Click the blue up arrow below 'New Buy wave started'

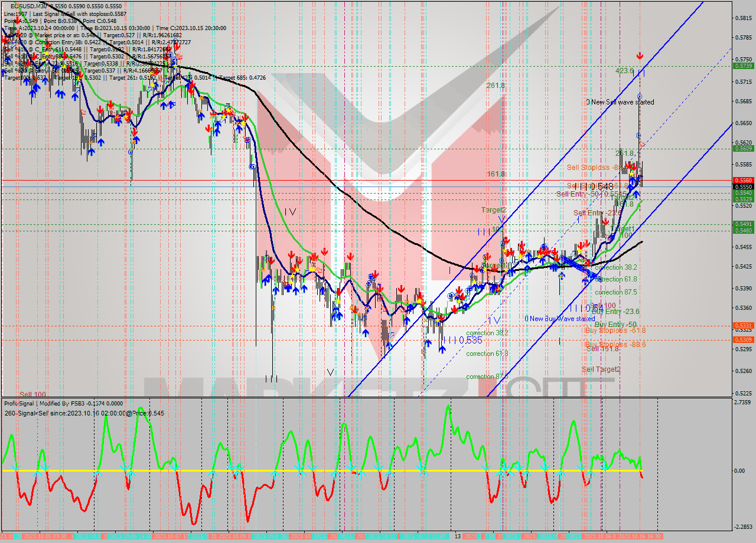[586, 280]
